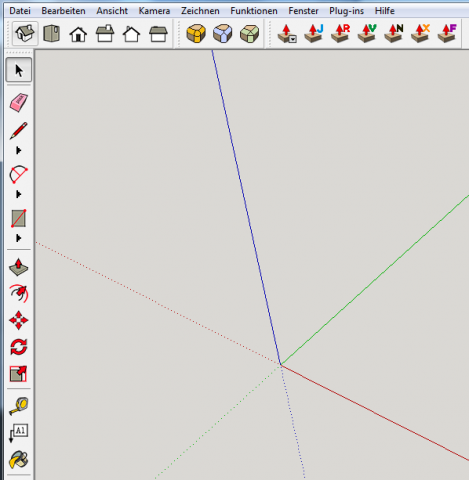Viewport: 469px width, 480px height.
Task: Select the Text label A1 tool
Action: pyautogui.click(x=19, y=433)
